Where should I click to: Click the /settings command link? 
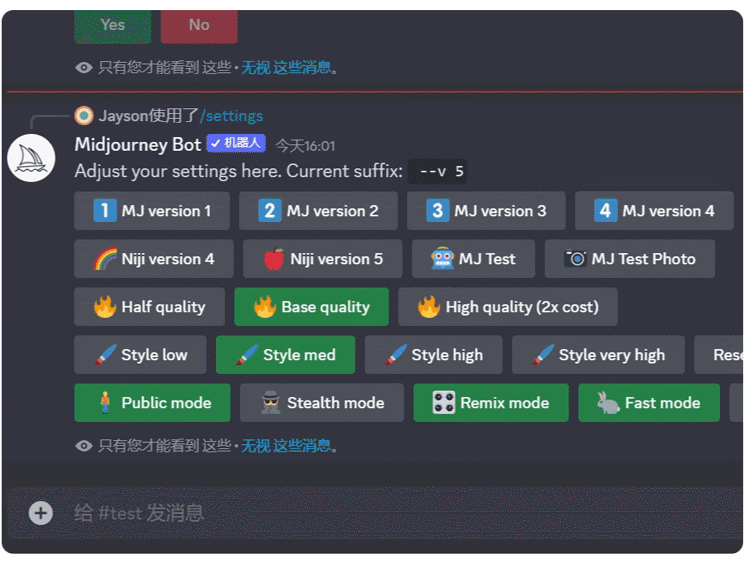pos(232,116)
